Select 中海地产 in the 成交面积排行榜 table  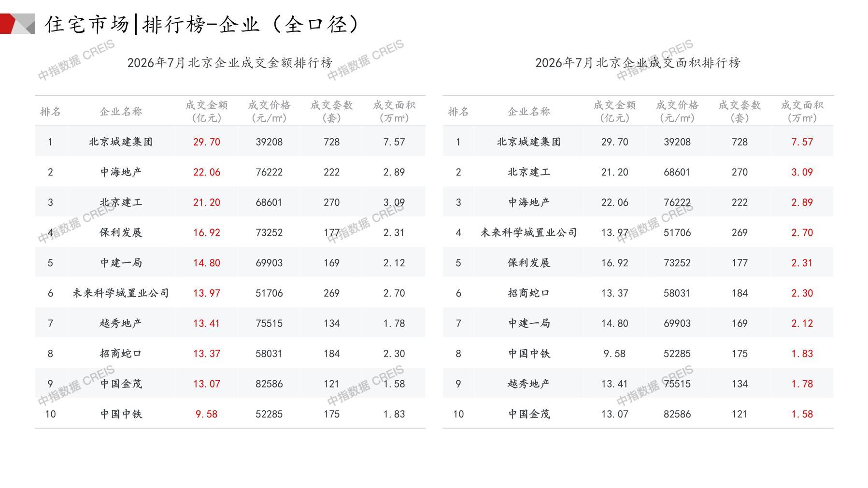pos(529,202)
